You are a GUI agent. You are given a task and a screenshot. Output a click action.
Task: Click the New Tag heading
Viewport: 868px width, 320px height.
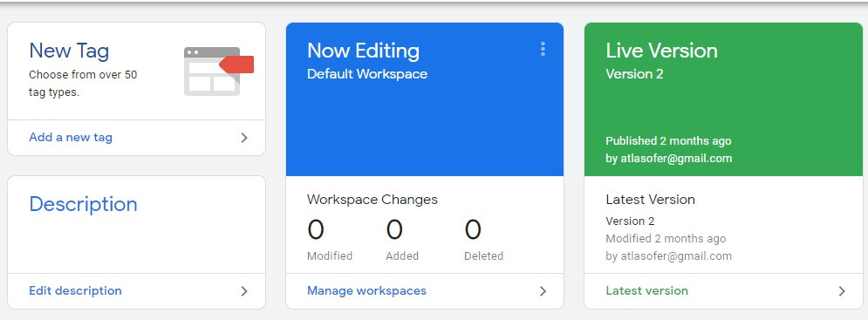69,51
